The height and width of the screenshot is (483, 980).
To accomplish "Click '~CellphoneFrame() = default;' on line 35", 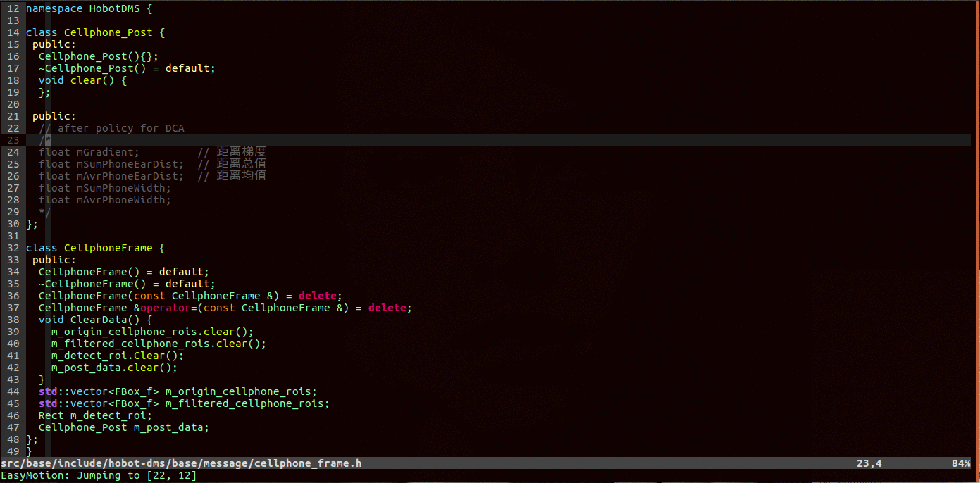I will pos(127,284).
